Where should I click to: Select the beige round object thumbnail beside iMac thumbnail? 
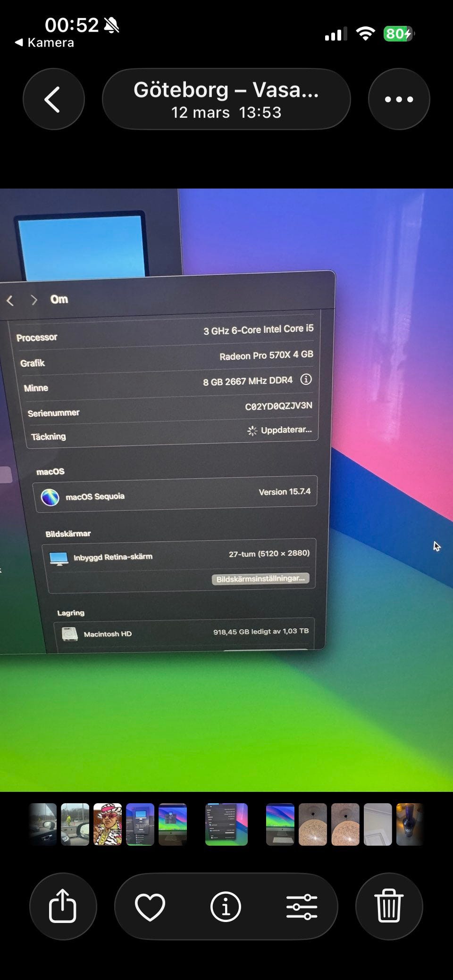(x=313, y=824)
